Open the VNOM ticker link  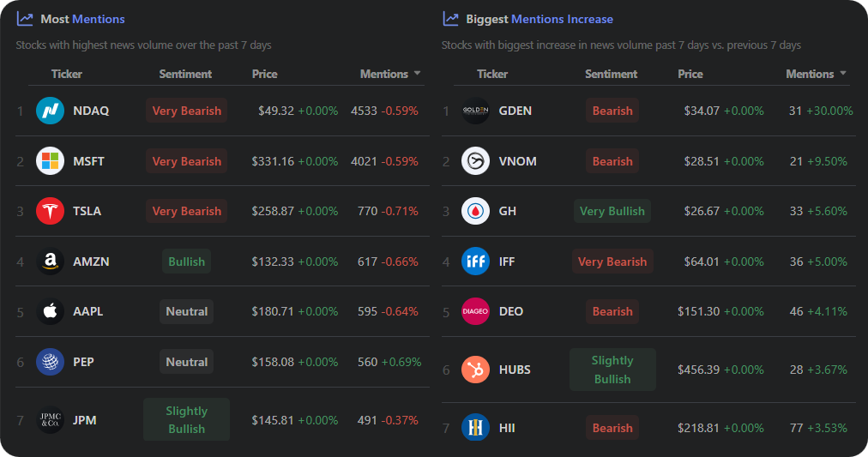tap(517, 161)
